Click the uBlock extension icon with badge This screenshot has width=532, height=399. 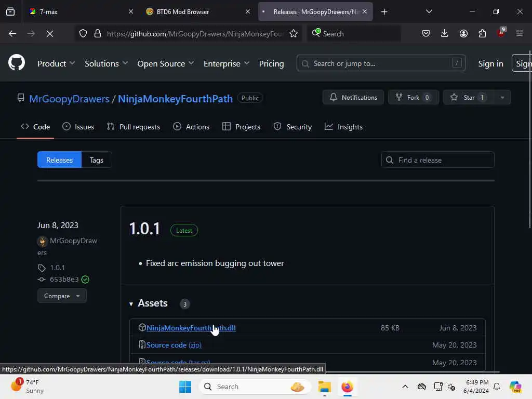tap(501, 33)
